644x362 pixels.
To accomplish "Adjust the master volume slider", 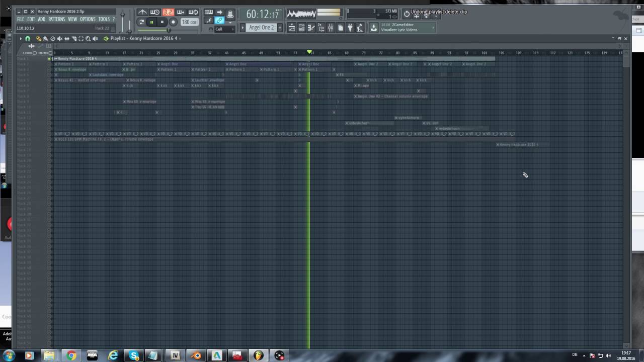I will pyautogui.click(x=122, y=20).
